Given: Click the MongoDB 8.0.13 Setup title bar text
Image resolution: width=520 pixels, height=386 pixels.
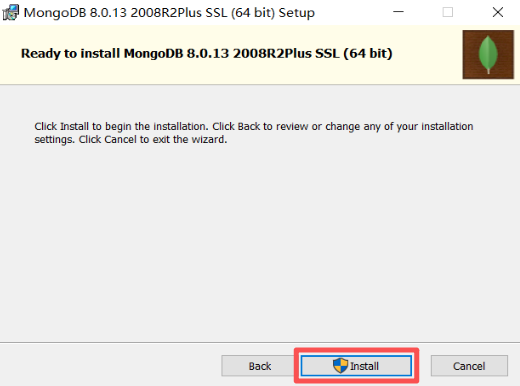Looking at the screenshot, I should coord(169,13).
